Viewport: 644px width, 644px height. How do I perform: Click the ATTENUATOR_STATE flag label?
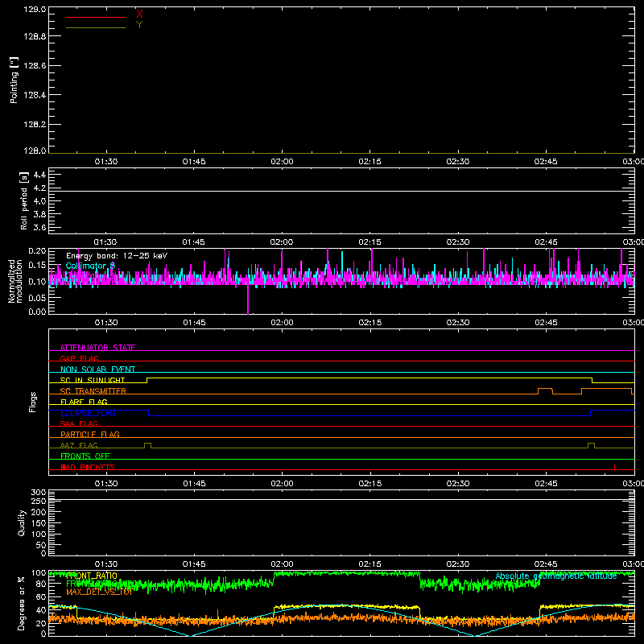point(97,348)
